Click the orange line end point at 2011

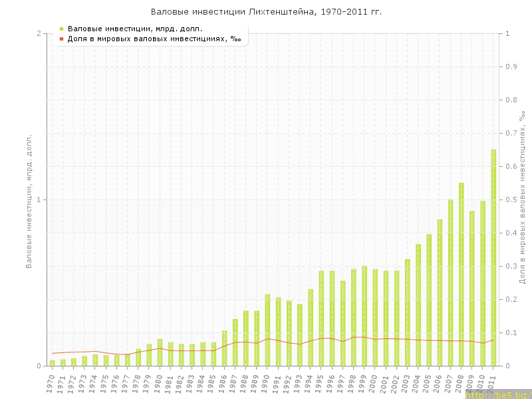(x=493, y=339)
